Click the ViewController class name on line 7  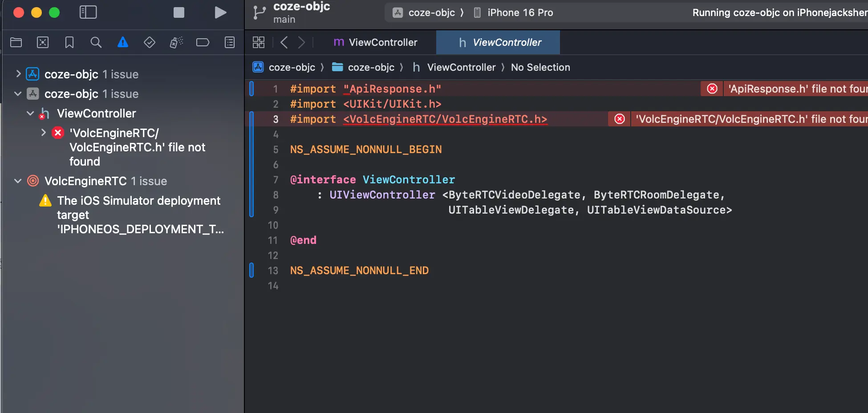coord(409,179)
